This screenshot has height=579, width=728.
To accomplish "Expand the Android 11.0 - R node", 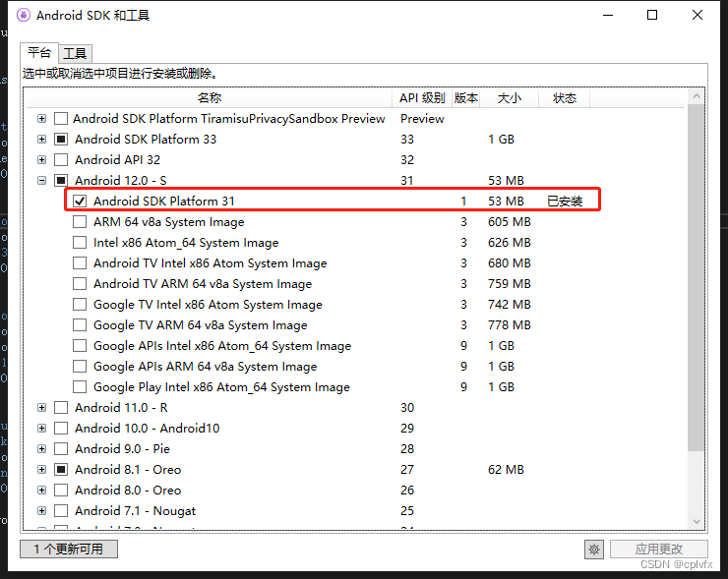I will pyautogui.click(x=41, y=408).
